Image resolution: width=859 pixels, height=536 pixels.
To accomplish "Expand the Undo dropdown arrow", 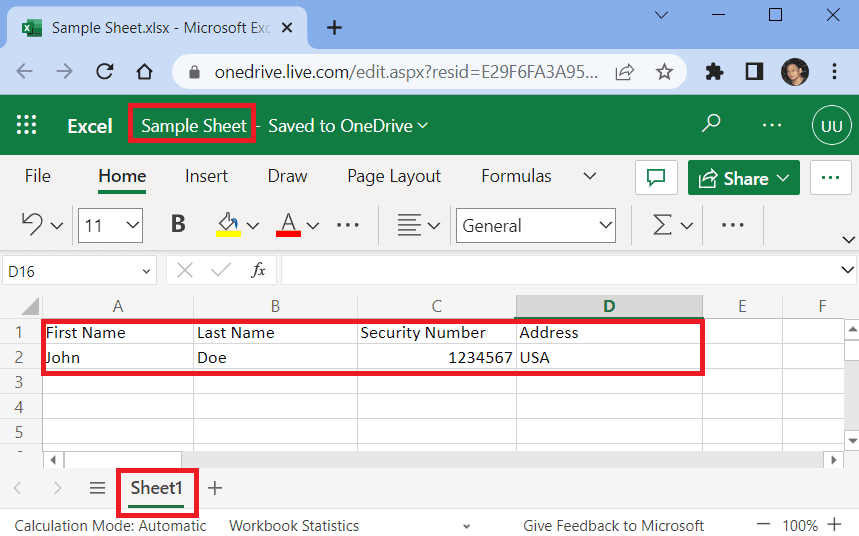I will [x=56, y=225].
